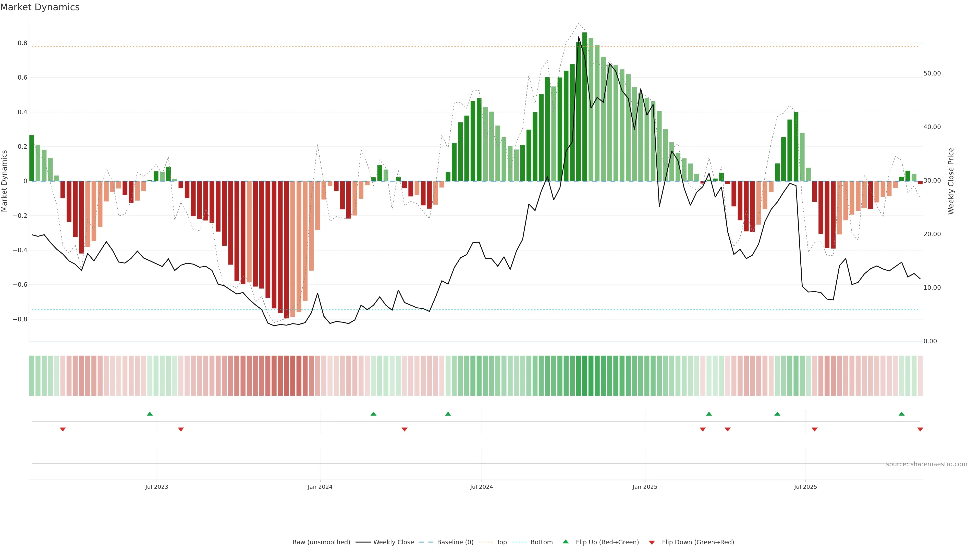Click the Flip Up legend triangle icon

pos(566,542)
